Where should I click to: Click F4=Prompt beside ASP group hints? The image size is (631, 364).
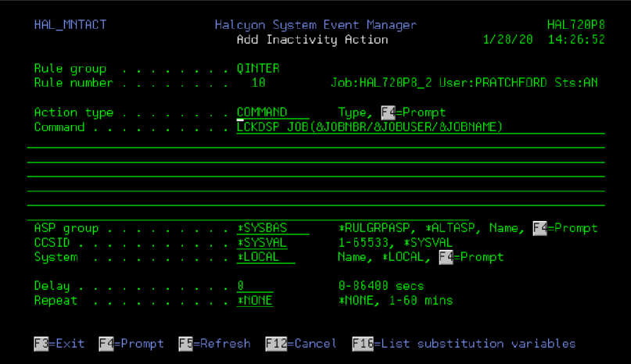pyautogui.click(x=565, y=228)
